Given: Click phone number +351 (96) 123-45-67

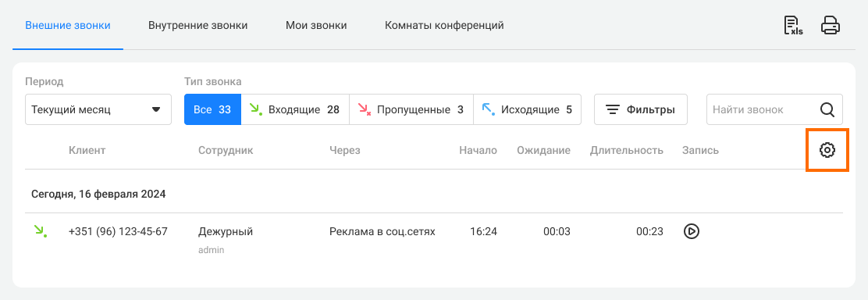Looking at the screenshot, I should point(118,231).
